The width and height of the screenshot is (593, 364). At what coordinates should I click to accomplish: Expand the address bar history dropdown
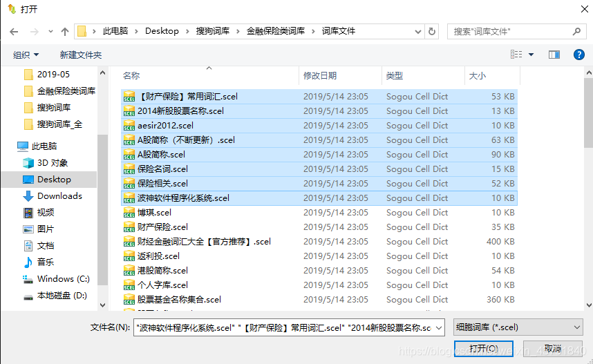[x=418, y=32]
